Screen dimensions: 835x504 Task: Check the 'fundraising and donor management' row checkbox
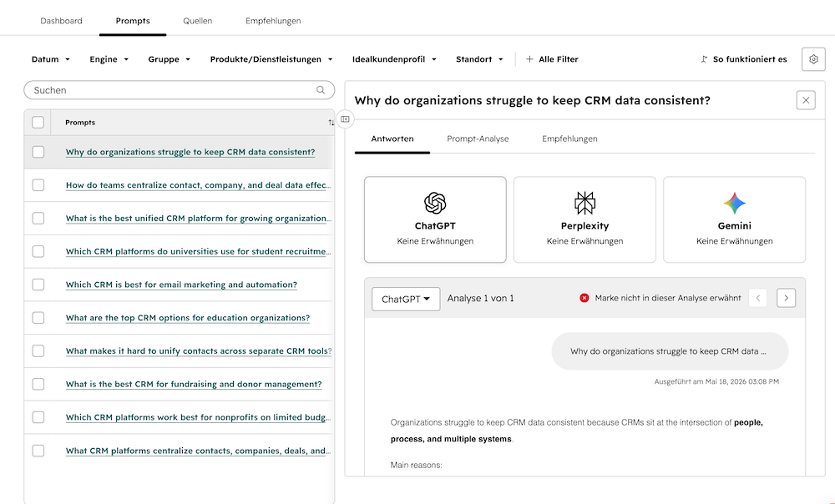coord(38,384)
